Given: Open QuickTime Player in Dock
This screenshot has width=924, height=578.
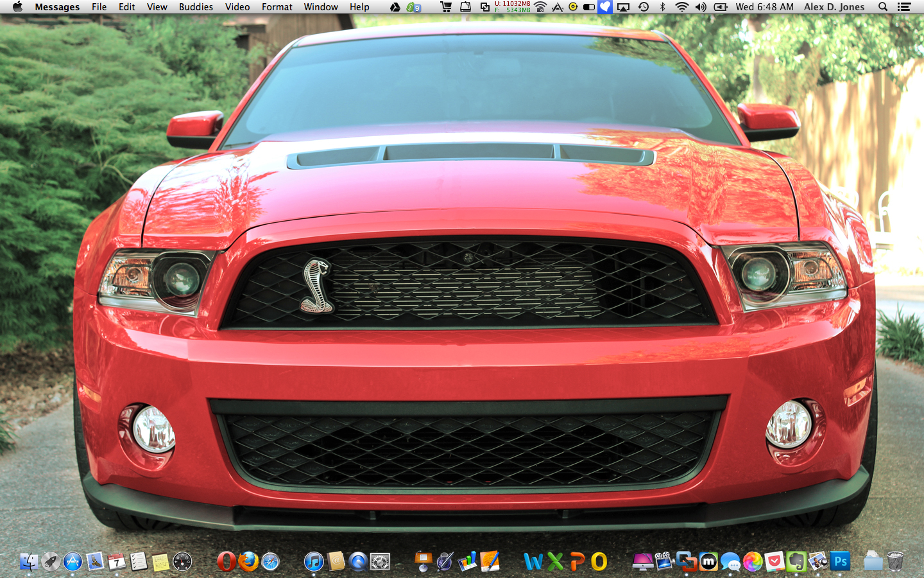Looking at the screenshot, I should pyautogui.click(x=358, y=562).
